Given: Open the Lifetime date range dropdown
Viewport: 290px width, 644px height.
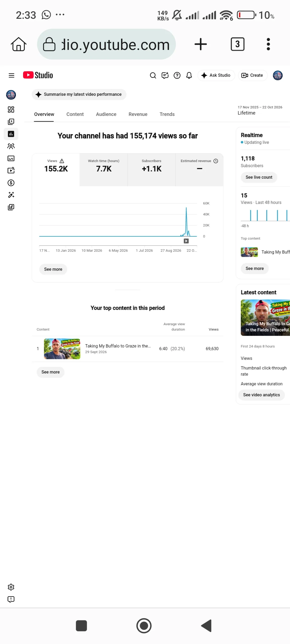Looking at the screenshot, I should point(260,110).
